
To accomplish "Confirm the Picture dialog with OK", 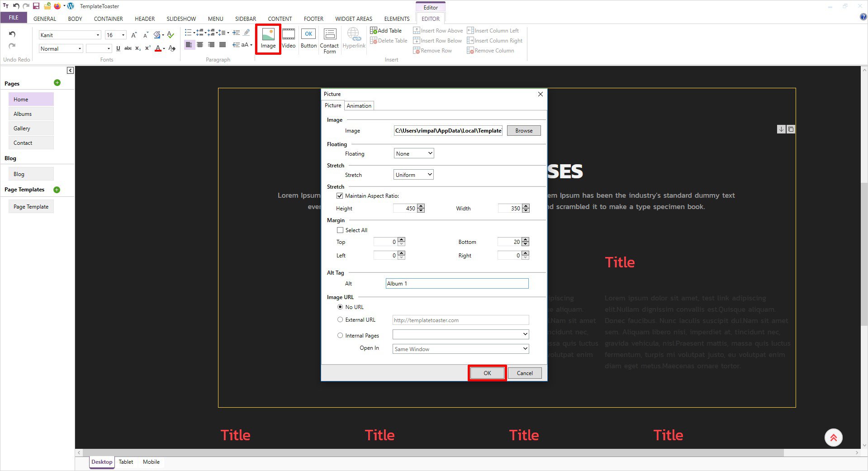I will tap(487, 373).
